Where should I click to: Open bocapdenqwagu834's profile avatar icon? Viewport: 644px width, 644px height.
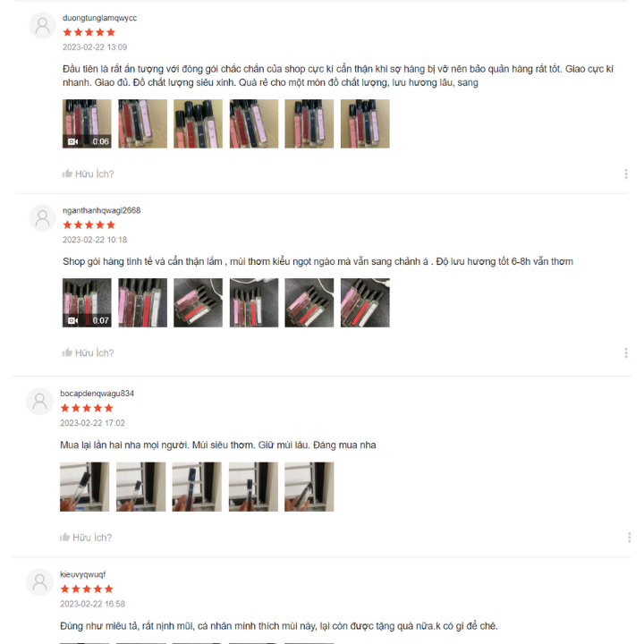[x=40, y=402]
